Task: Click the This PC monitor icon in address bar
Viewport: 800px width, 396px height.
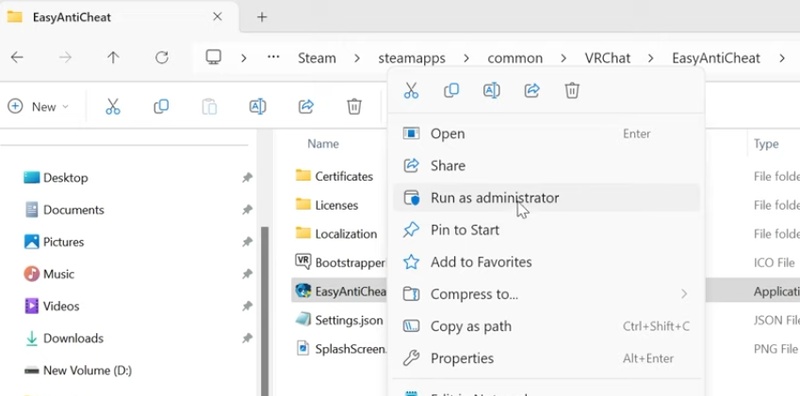Action: click(x=213, y=57)
